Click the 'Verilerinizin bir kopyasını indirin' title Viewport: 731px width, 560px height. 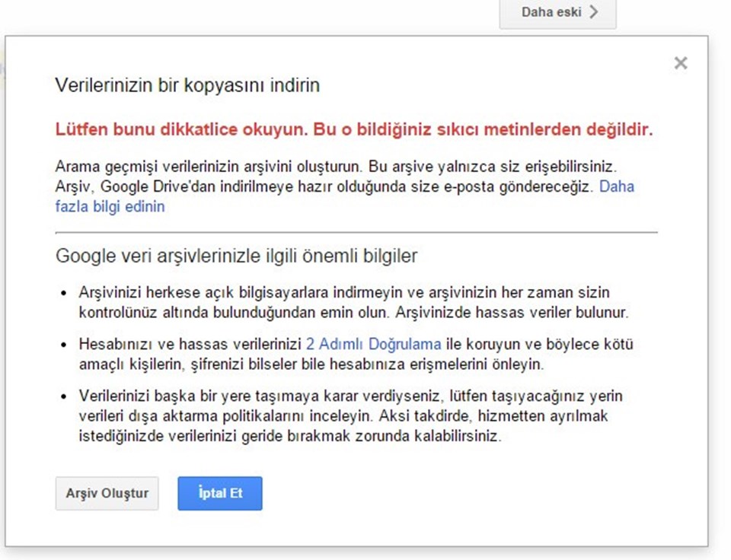(187, 85)
